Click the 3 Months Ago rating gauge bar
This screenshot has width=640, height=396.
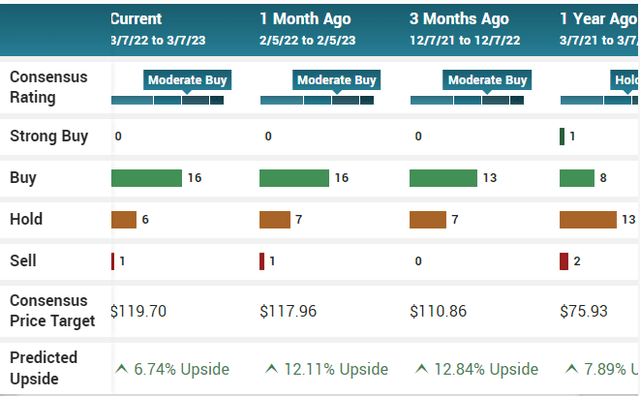[467, 100]
